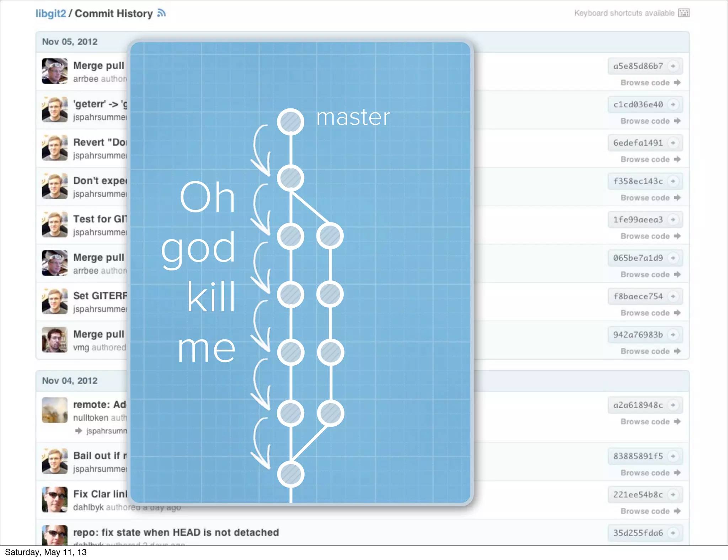Open commit hash 6edefa1491
This screenshot has width=728, height=560.
(x=638, y=143)
